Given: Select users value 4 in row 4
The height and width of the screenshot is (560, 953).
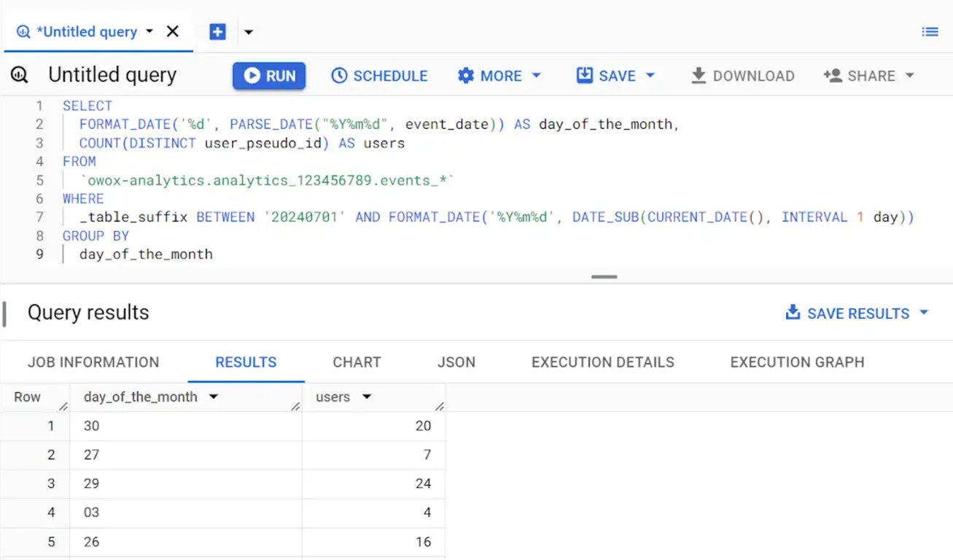Looking at the screenshot, I should point(427,513).
